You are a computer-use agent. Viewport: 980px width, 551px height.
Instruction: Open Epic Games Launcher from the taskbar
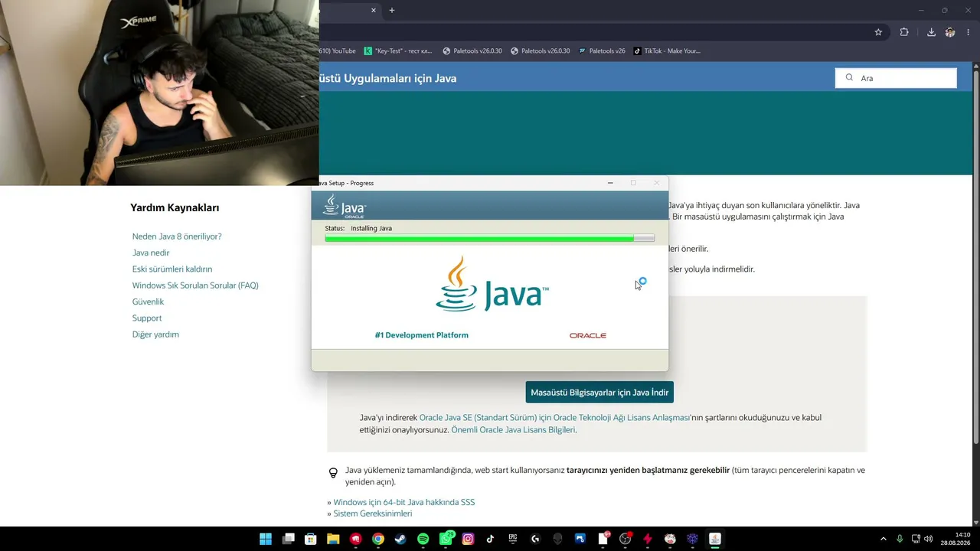coord(513,539)
